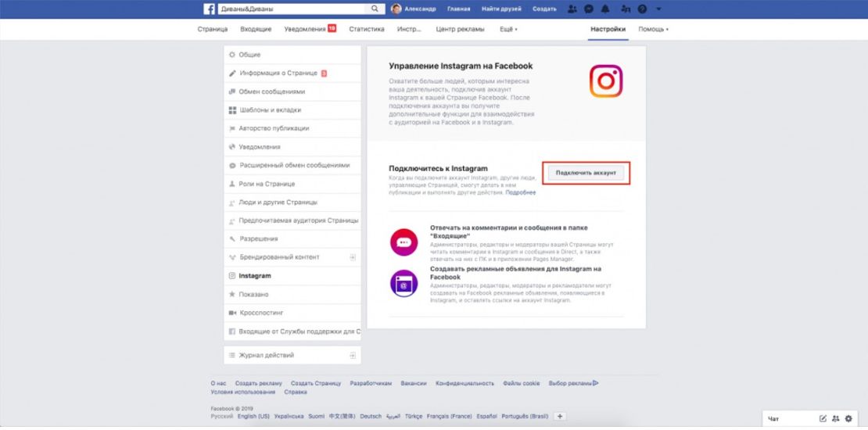Screen dimensions: 868x430
Task: Click the globe icon beside Уведомления
Action: point(232,147)
